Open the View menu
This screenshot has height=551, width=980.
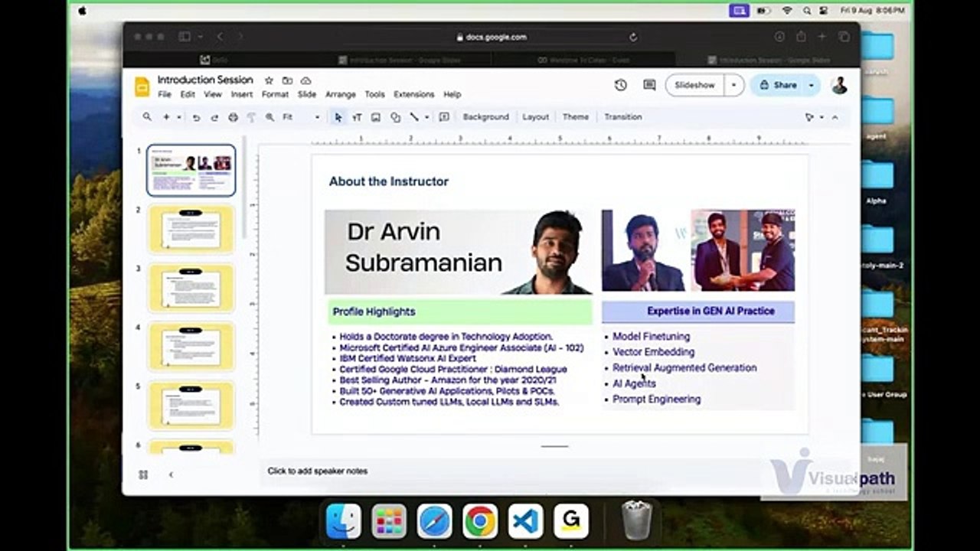coord(213,94)
